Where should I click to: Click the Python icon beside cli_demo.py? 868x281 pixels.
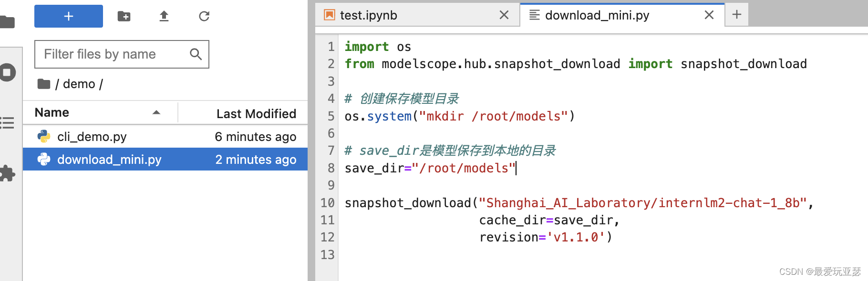click(44, 137)
